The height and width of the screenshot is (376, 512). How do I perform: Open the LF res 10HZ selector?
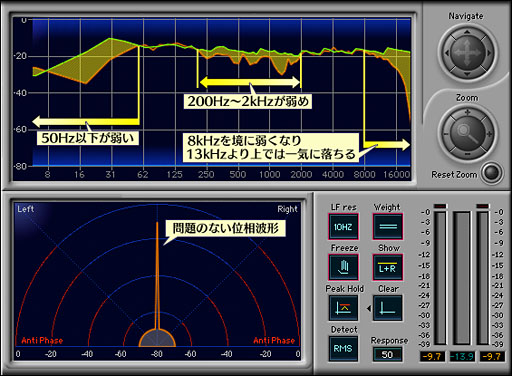[343, 227]
